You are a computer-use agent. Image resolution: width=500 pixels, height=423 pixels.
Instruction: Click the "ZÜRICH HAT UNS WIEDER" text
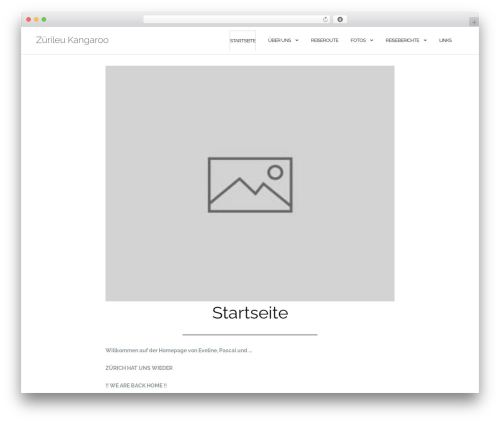(x=139, y=368)
